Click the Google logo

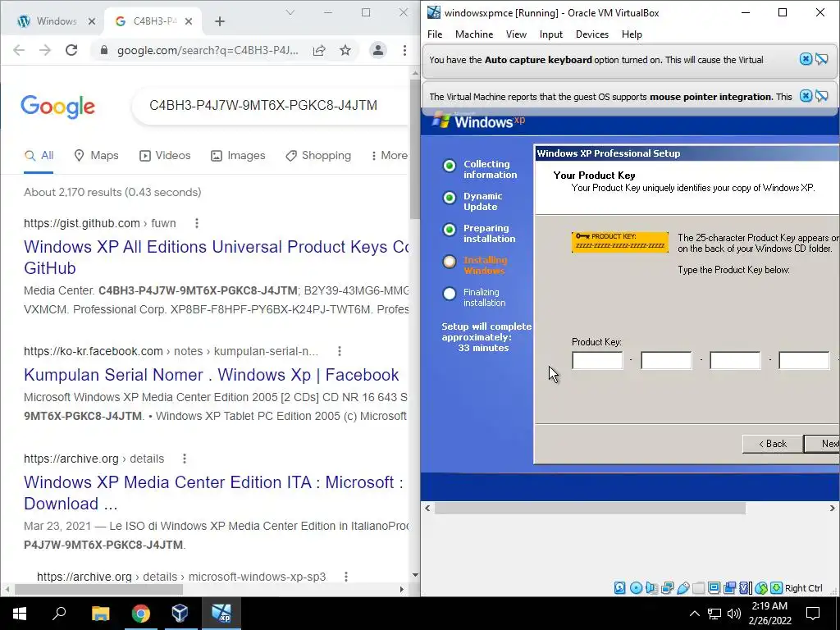58,106
